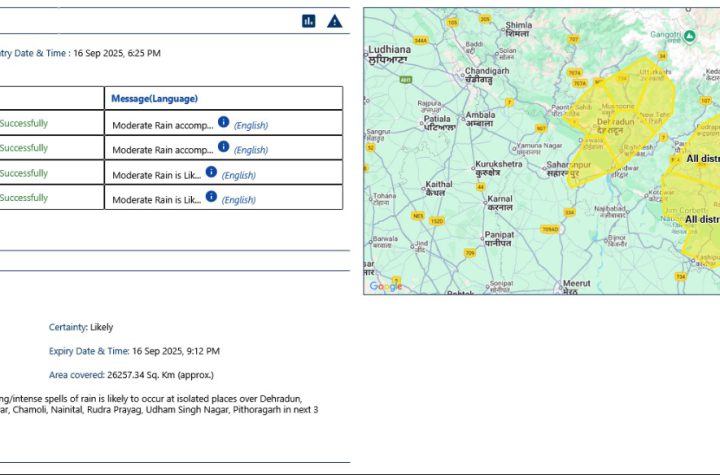Click the Saharanpur label on the map

click(x=568, y=169)
